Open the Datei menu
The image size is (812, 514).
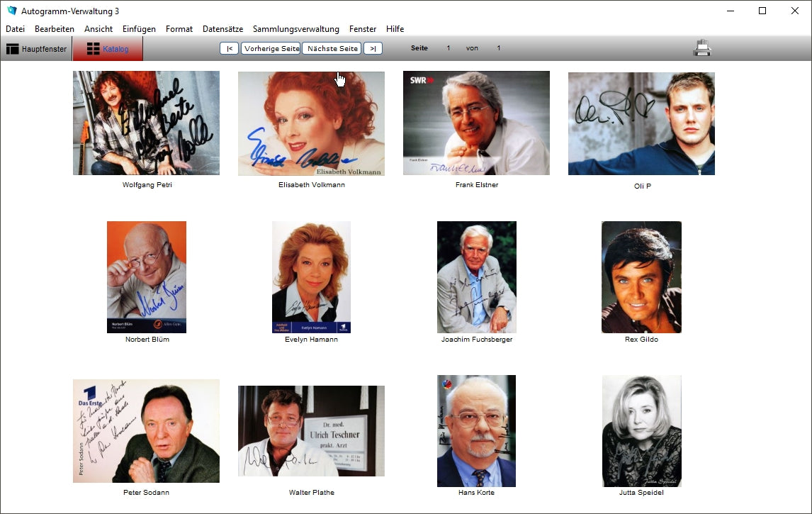(15, 29)
